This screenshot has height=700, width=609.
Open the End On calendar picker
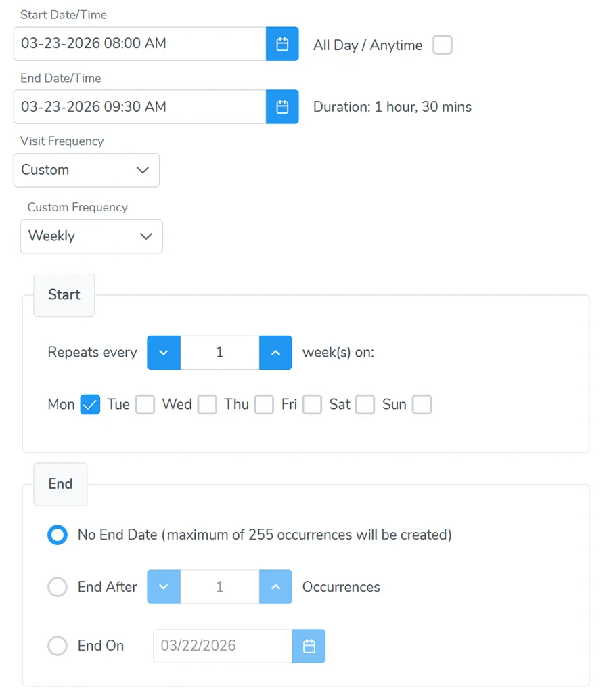pyautogui.click(x=309, y=646)
